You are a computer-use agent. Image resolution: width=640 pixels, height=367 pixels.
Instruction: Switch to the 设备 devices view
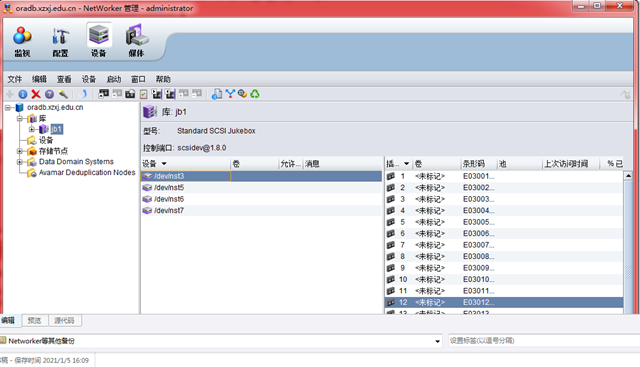coord(99,41)
